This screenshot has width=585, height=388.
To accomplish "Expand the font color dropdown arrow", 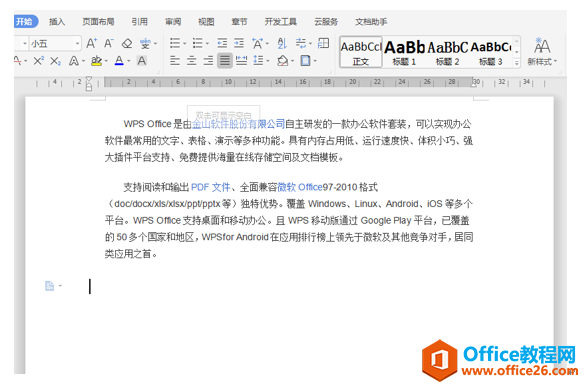I will point(129,61).
